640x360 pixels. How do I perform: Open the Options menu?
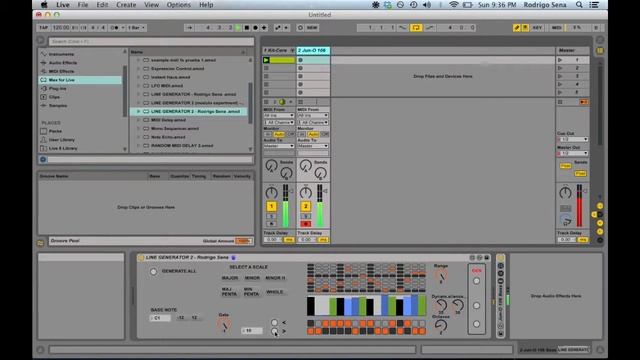[x=178, y=5]
